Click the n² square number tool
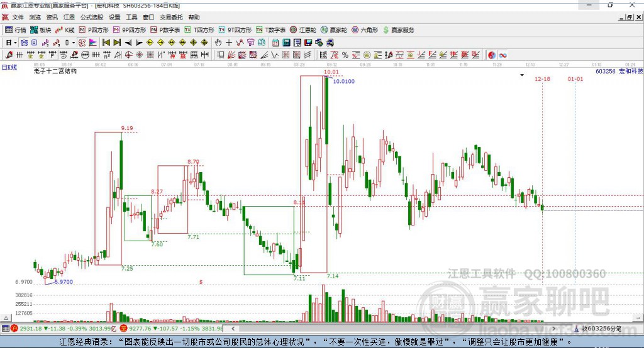Viewport: 644px width, 348px height. point(107,55)
